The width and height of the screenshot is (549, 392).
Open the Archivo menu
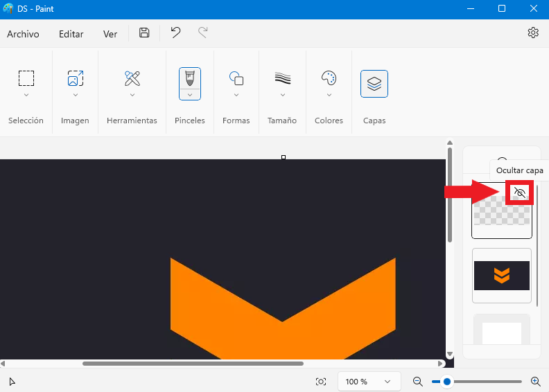23,34
